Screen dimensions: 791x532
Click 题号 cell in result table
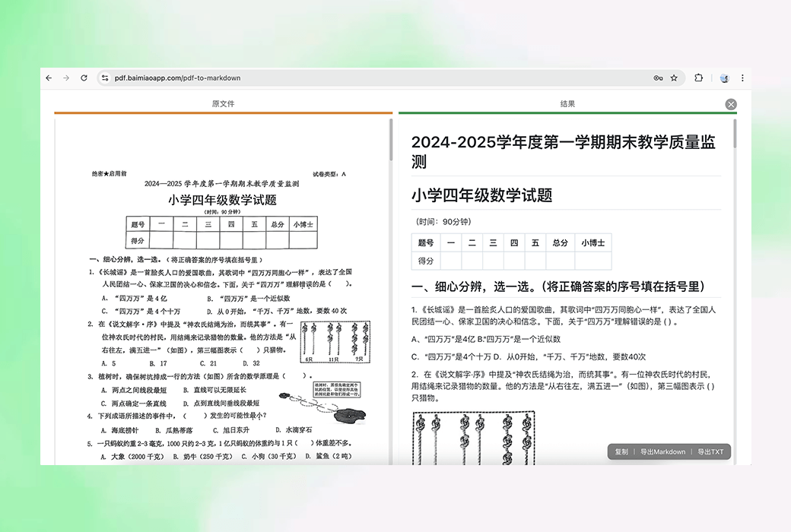(426, 242)
